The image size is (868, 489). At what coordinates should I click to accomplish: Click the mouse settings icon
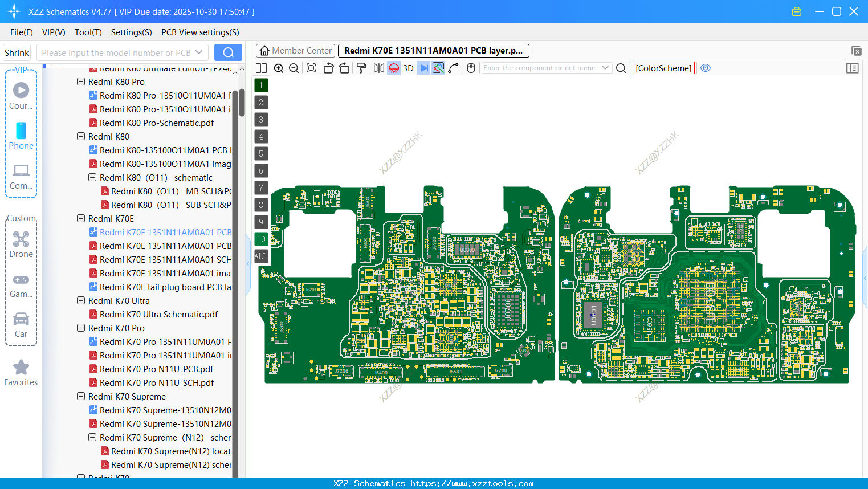tap(471, 68)
